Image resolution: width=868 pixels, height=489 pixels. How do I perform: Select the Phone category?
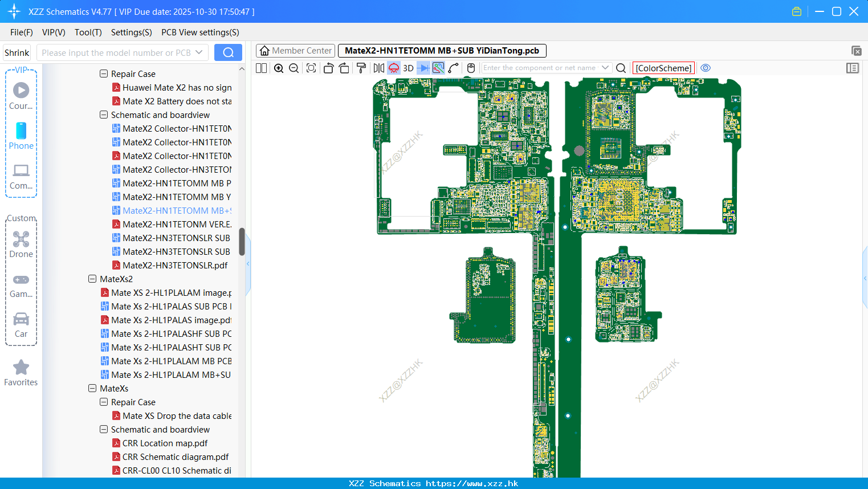(21, 136)
